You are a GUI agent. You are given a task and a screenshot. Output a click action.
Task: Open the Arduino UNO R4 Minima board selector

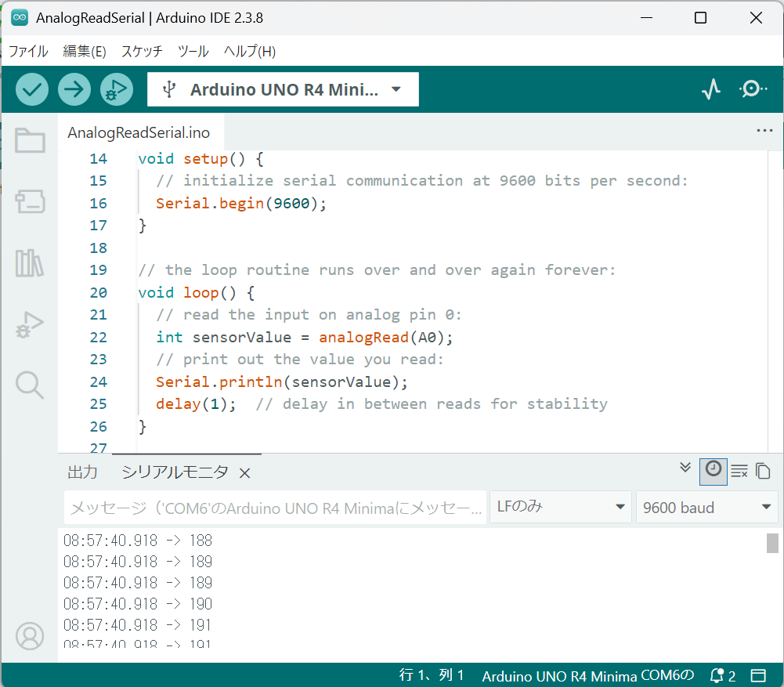pyautogui.click(x=283, y=89)
